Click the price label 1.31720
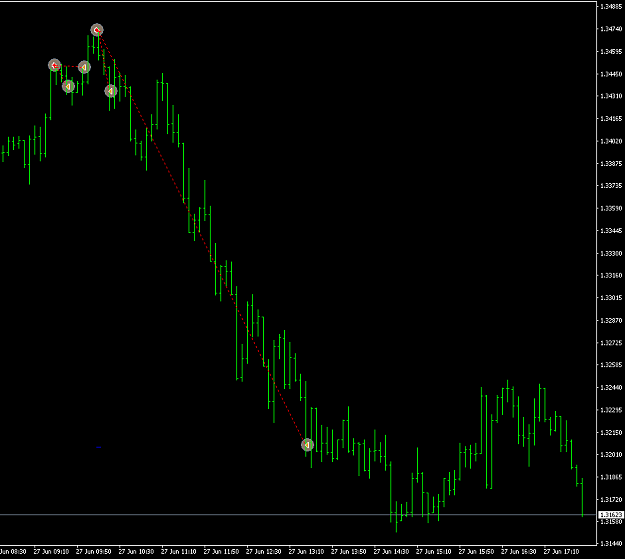This screenshot has height=559, width=625. pyautogui.click(x=611, y=500)
